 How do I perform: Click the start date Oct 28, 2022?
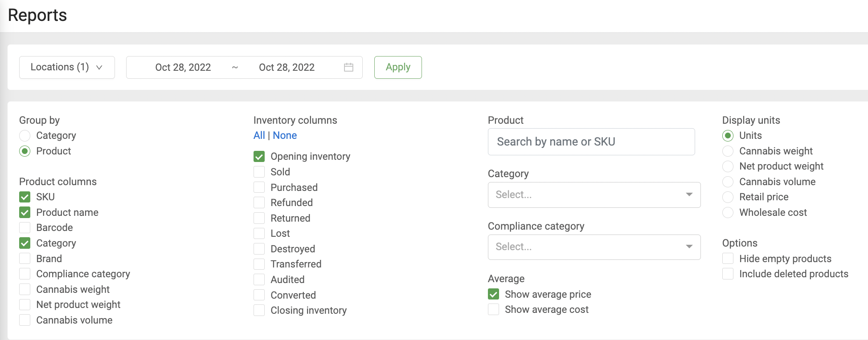183,67
